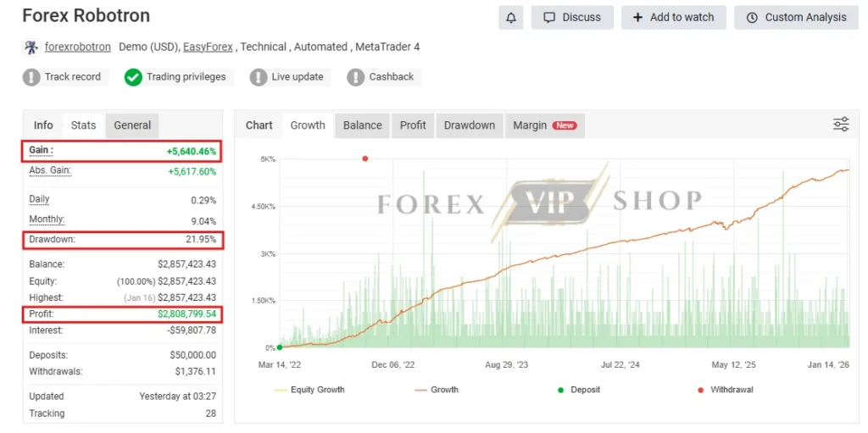Click the +5,640.46% gain value
Image resolution: width=868 pixels, height=433 pixels.
coord(192,151)
